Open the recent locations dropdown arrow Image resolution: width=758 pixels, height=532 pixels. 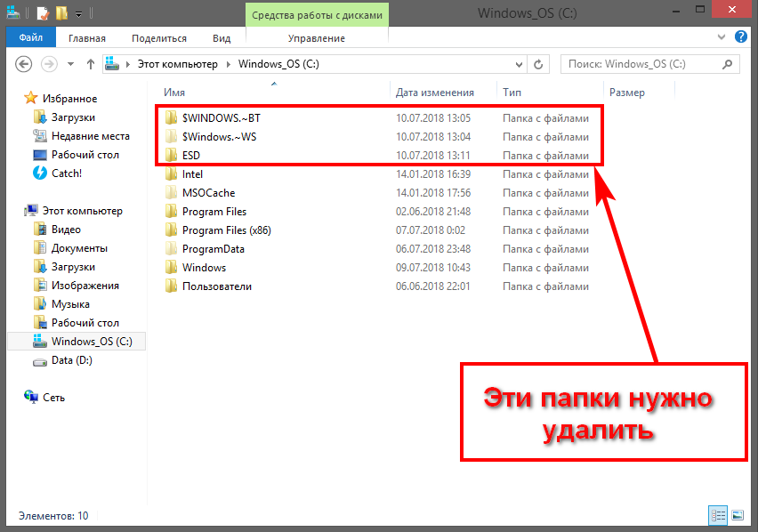[70, 64]
